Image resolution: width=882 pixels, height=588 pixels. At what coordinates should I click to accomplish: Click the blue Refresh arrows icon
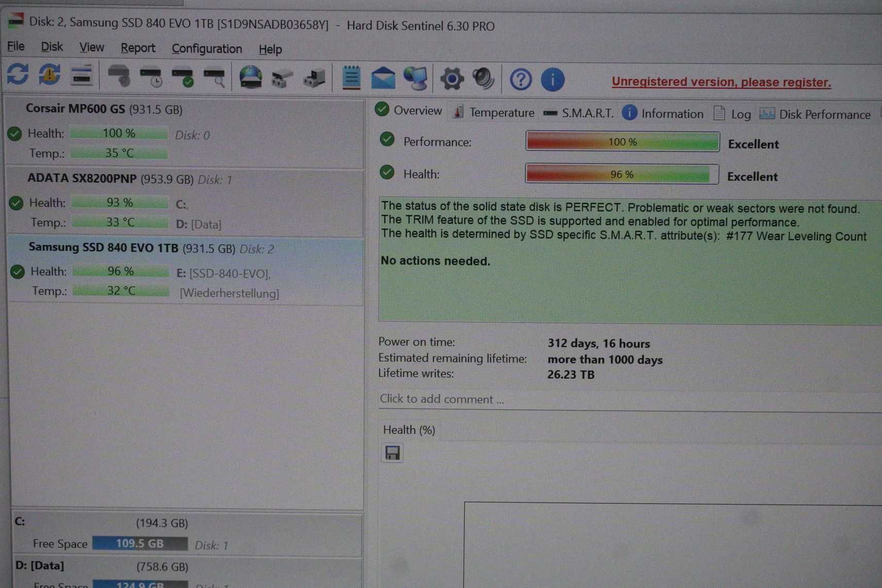(18, 74)
